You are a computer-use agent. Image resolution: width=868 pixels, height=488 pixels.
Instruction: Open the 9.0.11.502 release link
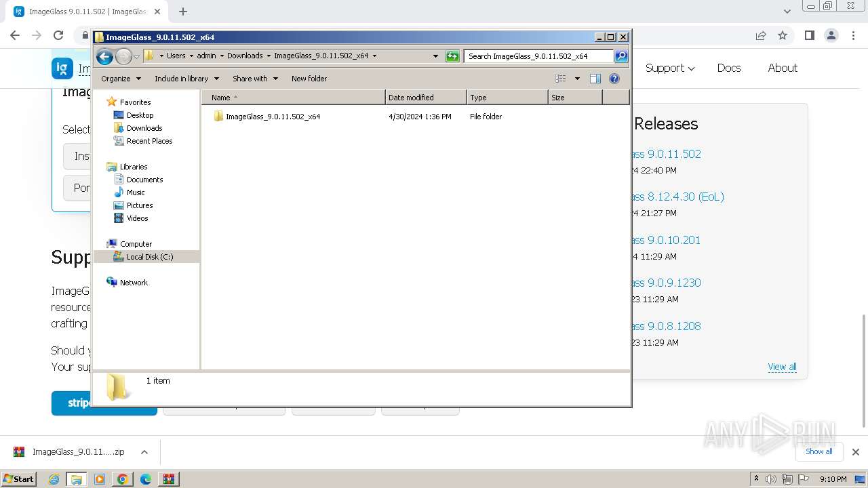666,154
